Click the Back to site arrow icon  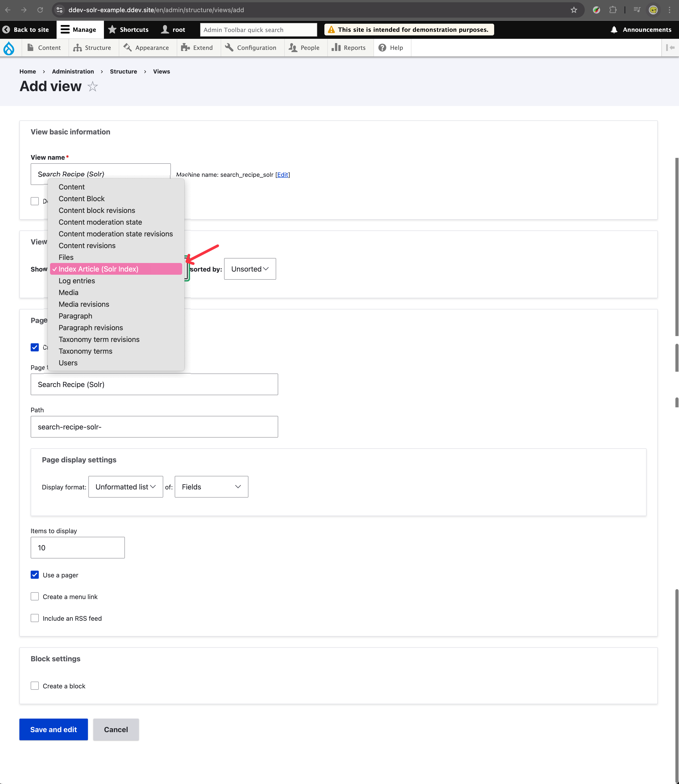click(x=7, y=30)
